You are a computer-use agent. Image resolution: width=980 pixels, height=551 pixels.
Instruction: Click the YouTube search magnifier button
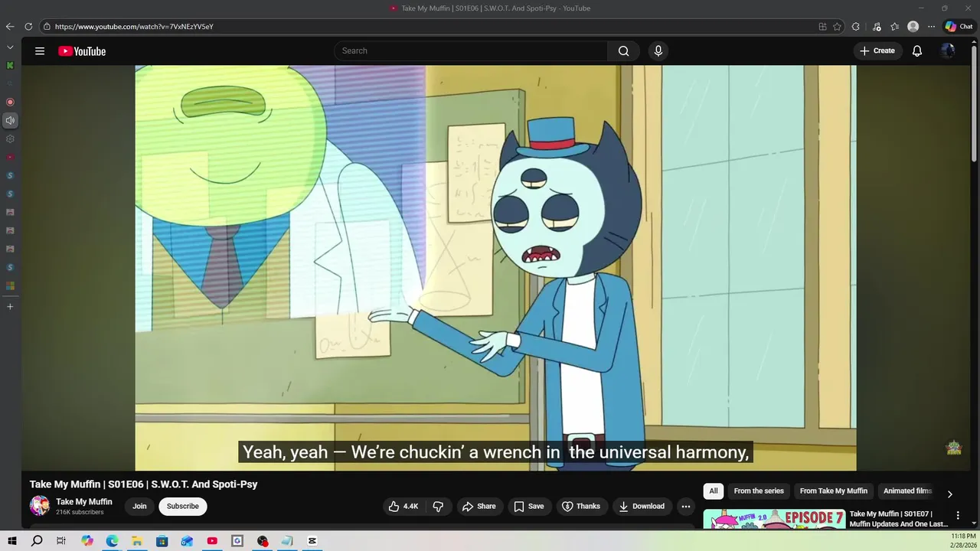(623, 51)
